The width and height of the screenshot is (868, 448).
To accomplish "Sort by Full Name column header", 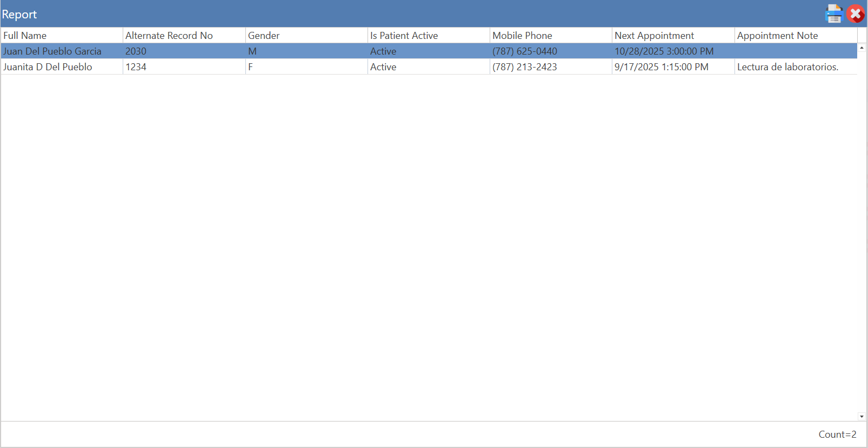I will click(62, 35).
